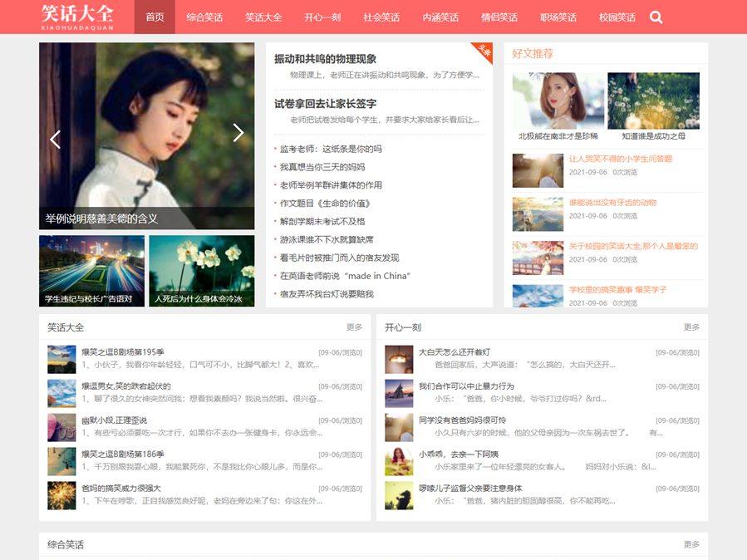Click the 笑话大全 site logo
Viewport: 747px width, 560px height.
[x=77, y=17]
